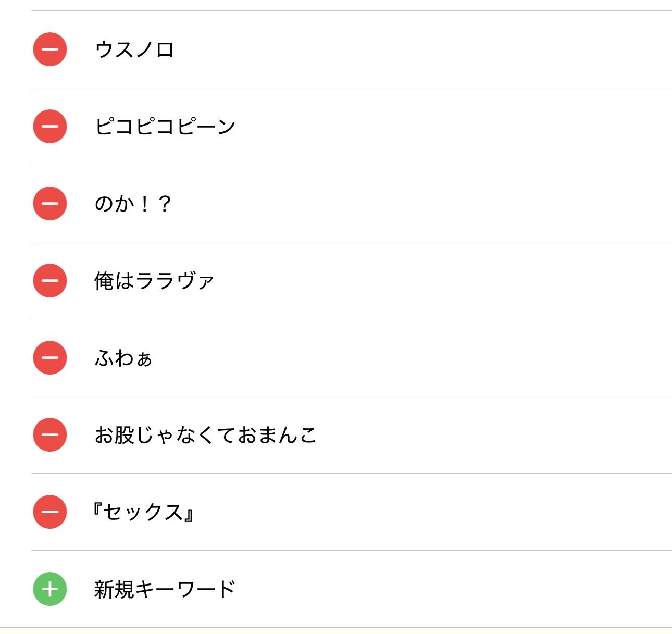Choose the のか！？ keyword text

pyautogui.click(x=132, y=204)
